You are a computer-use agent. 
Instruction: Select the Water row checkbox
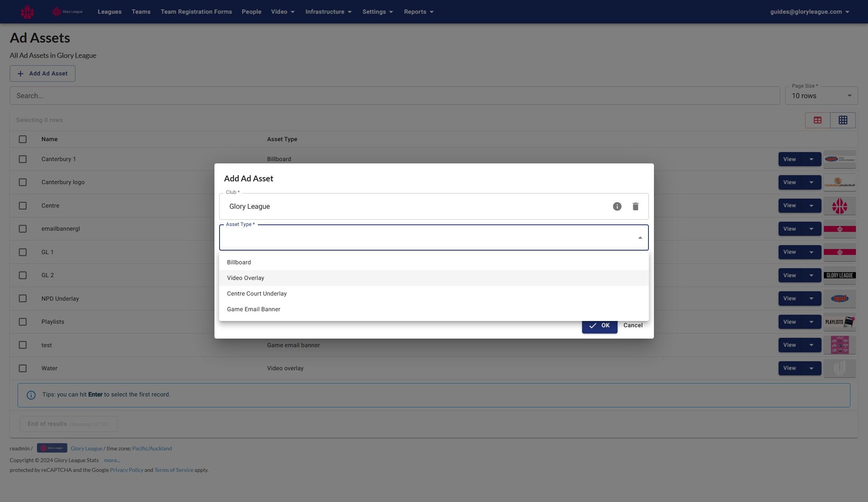[23, 368]
